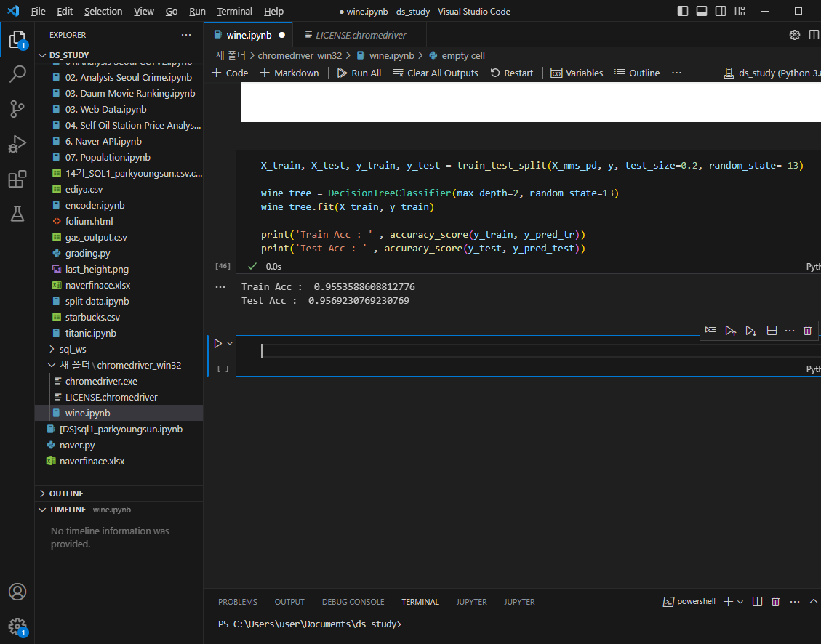Viewport: 821px width, 644px height.
Task: Open the Extensions view
Action: point(17,178)
